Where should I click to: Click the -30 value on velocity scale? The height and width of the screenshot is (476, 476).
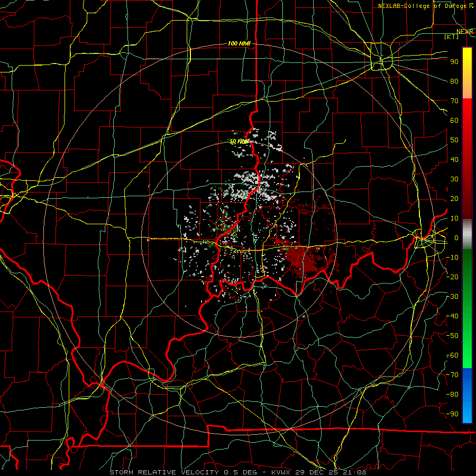pyautogui.click(x=452, y=297)
